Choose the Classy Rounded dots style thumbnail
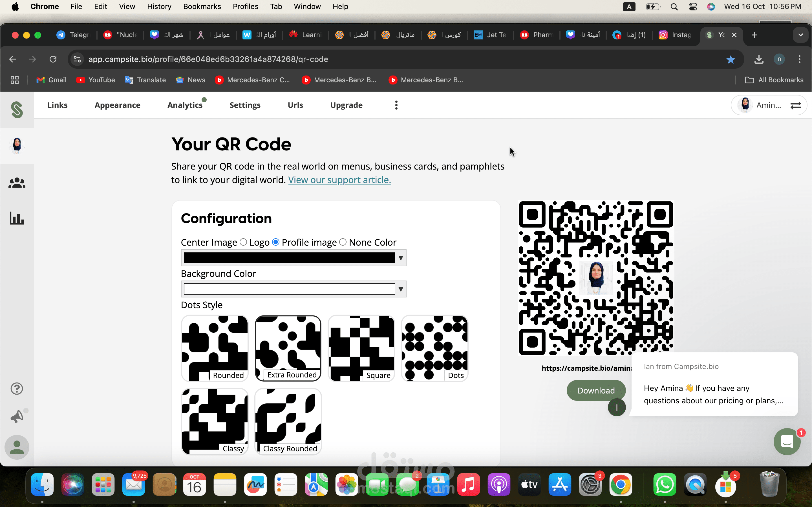Viewport: 812px width, 507px height. point(288,421)
